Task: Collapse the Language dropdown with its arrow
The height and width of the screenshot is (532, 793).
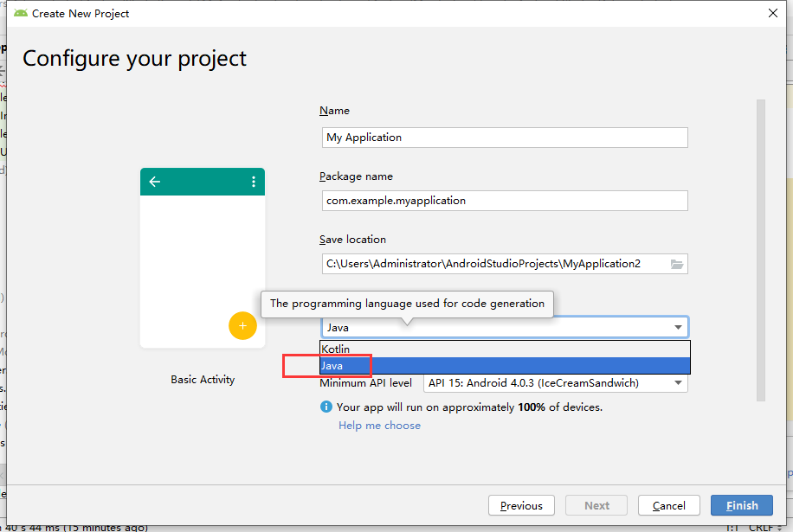Action: pyautogui.click(x=678, y=327)
